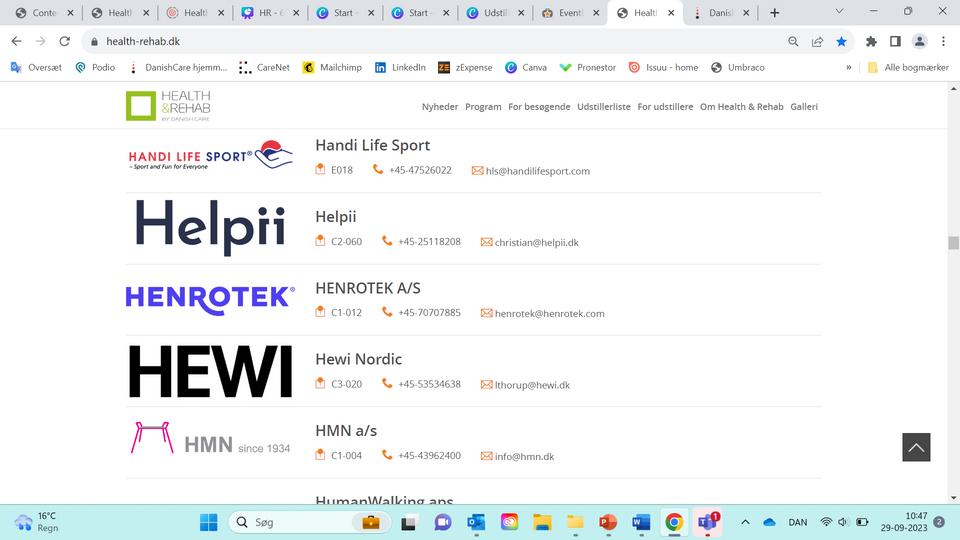Viewport: 960px width, 540px height.
Task: Open Chrome three-dot menu
Action: (x=943, y=41)
